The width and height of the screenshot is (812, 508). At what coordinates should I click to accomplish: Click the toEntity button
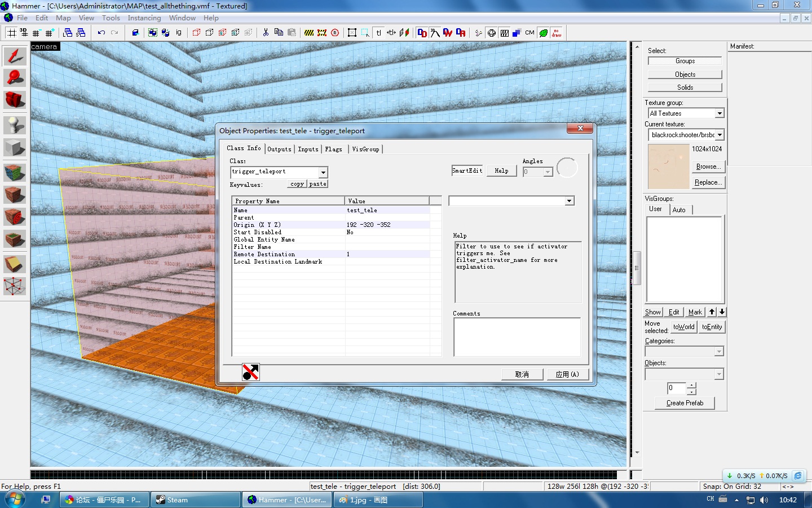click(712, 327)
